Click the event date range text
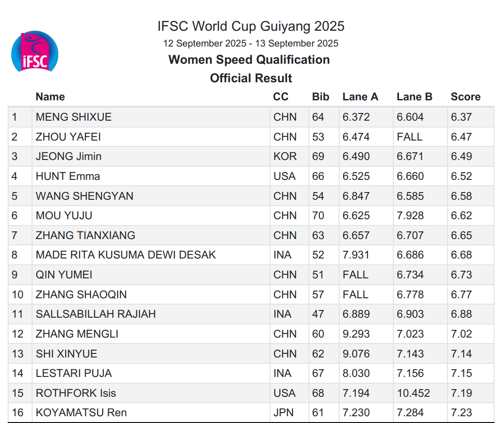This screenshot has width=504, height=423. (x=251, y=43)
